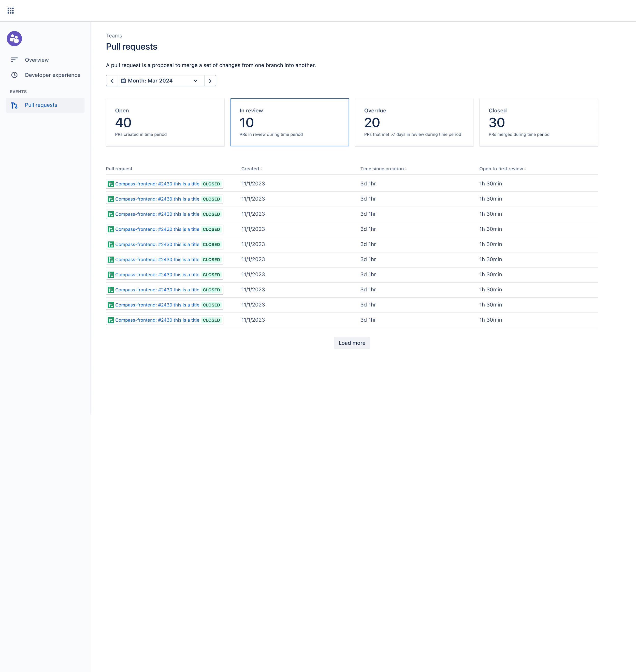The image size is (636, 672).
Task: Select the Open 40 stat card
Action: (x=165, y=122)
